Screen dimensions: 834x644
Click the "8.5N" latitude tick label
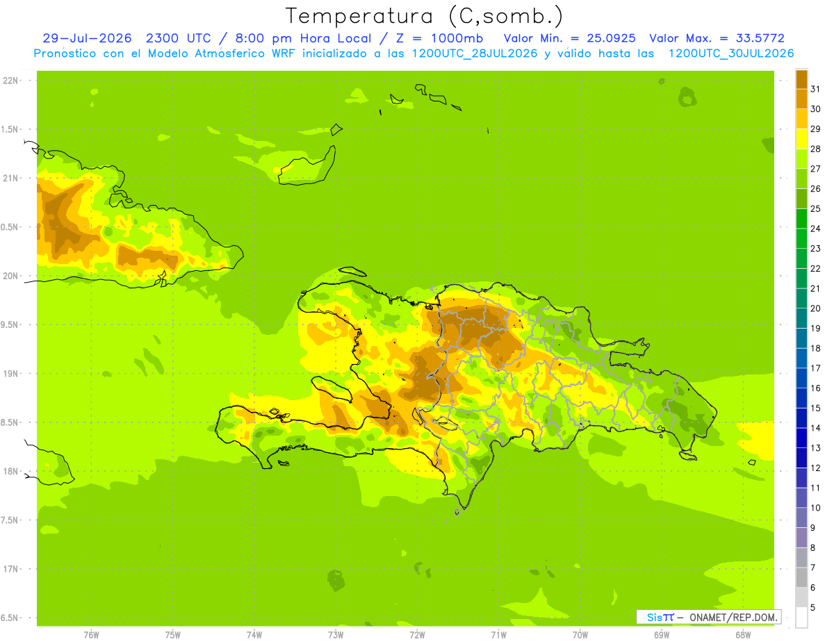pos(10,422)
